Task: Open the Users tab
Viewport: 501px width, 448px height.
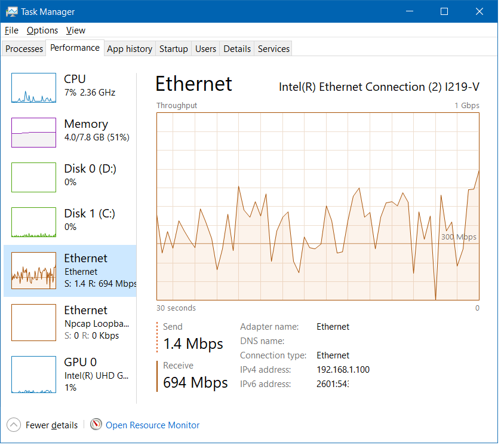Action: click(205, 48)
